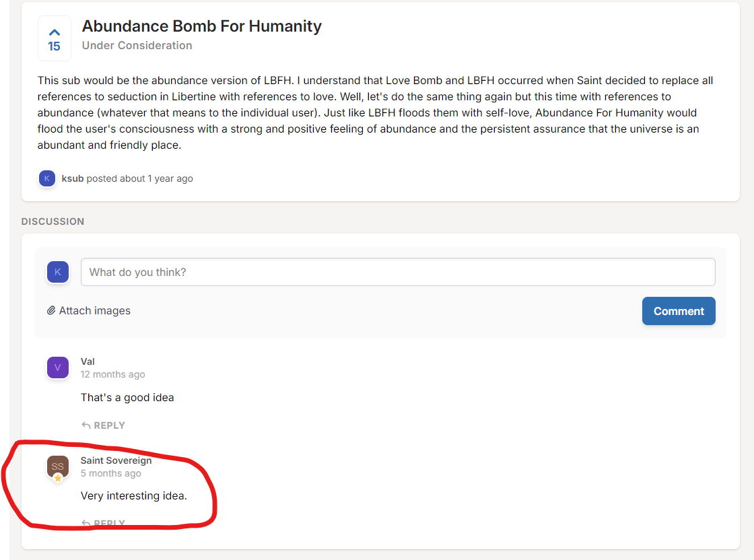Open the ksub author name link
The width and height of the screenshot is (754, 560).
tap(73, 178)
